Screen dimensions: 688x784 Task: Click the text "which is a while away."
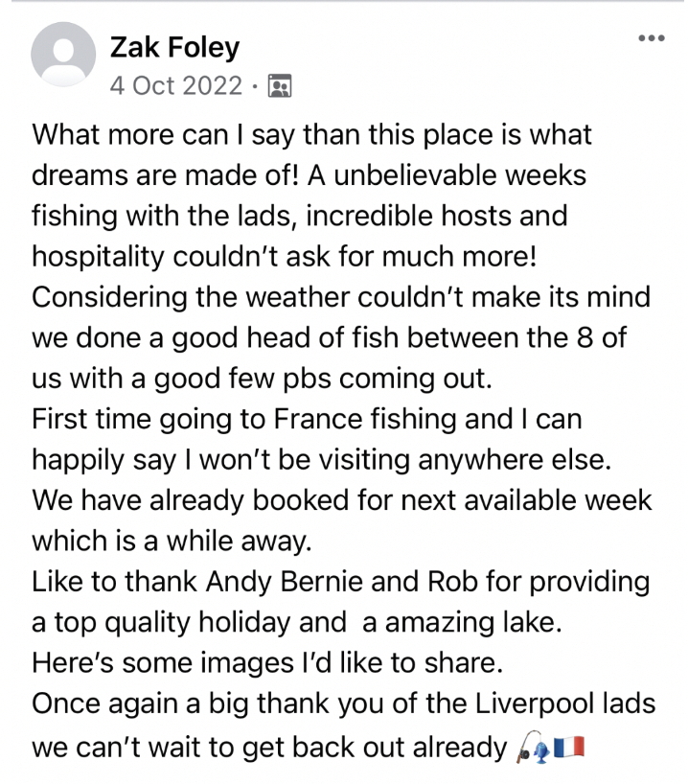click(x=172, y=541)
